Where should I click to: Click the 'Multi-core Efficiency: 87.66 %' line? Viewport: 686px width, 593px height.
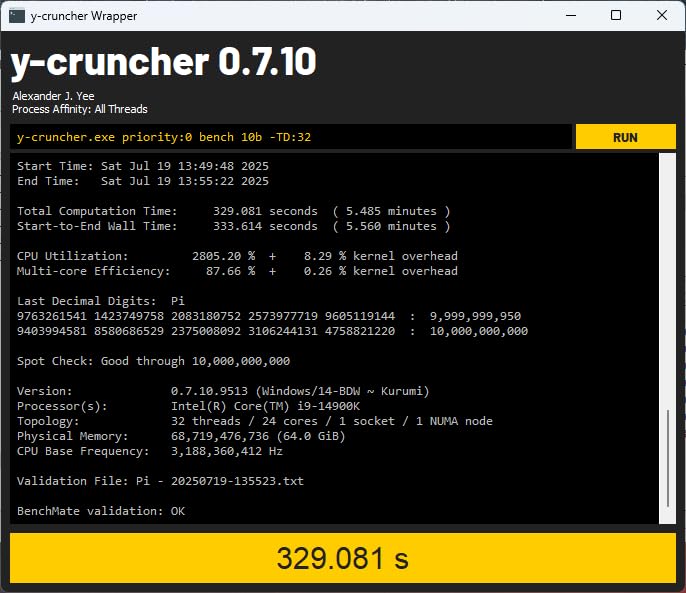pos(237,271)
